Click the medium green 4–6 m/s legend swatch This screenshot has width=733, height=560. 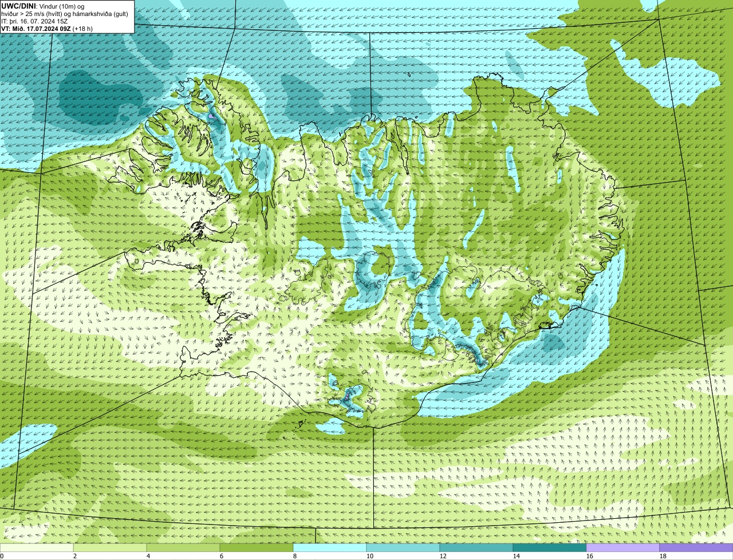click(x=183, y=548)
